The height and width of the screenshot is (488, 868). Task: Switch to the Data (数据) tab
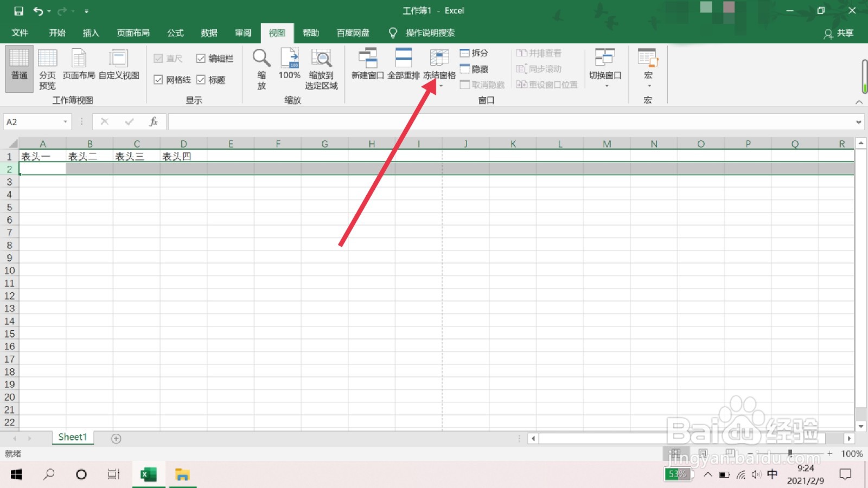pyautogui.click(x=209, y=33)
